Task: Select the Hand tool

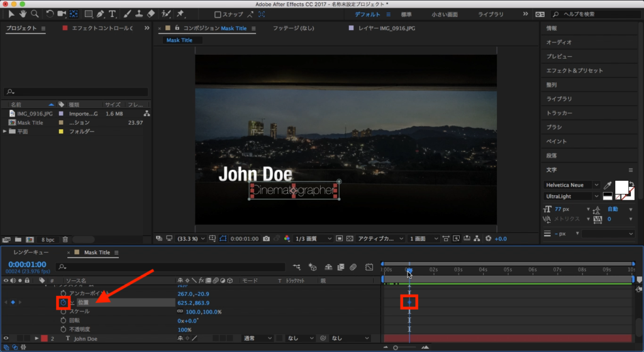Action: pyautogui.click(x=24, y=14)
